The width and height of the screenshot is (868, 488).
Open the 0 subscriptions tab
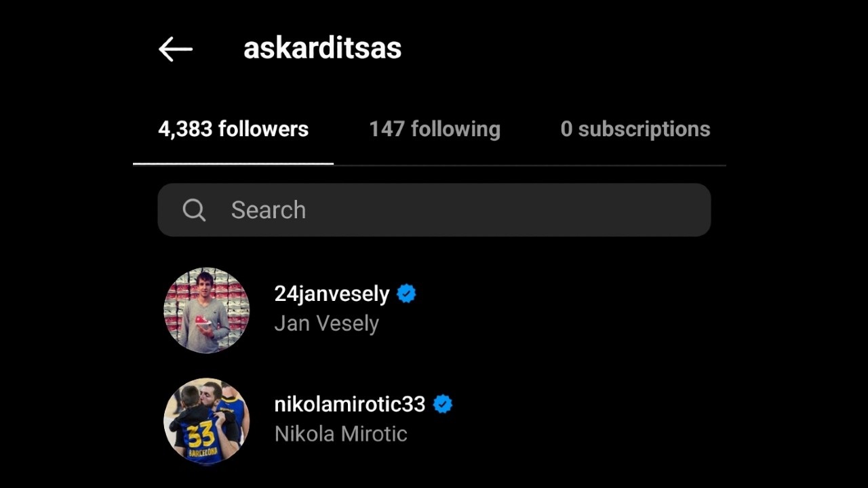pos(635,129)
